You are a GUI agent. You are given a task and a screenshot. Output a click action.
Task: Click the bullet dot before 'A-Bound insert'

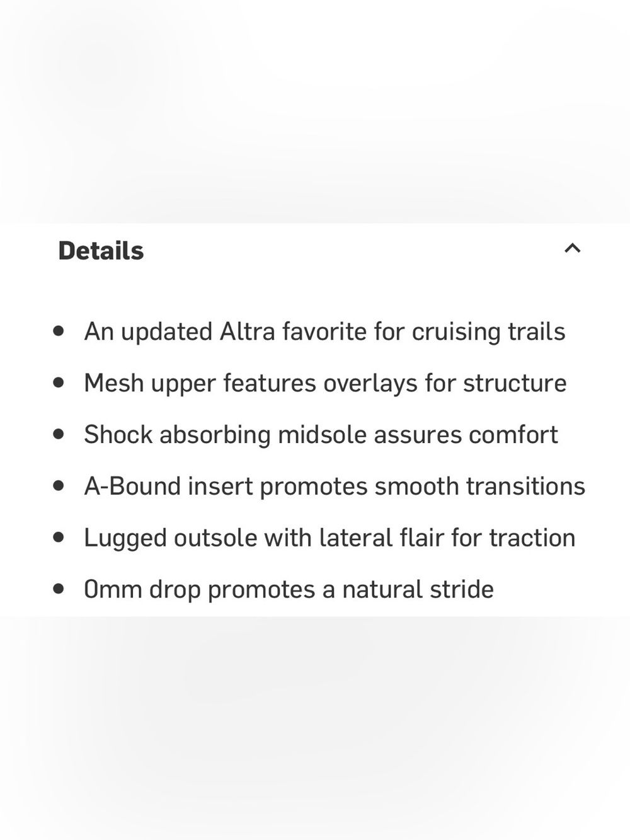point(59,486)
